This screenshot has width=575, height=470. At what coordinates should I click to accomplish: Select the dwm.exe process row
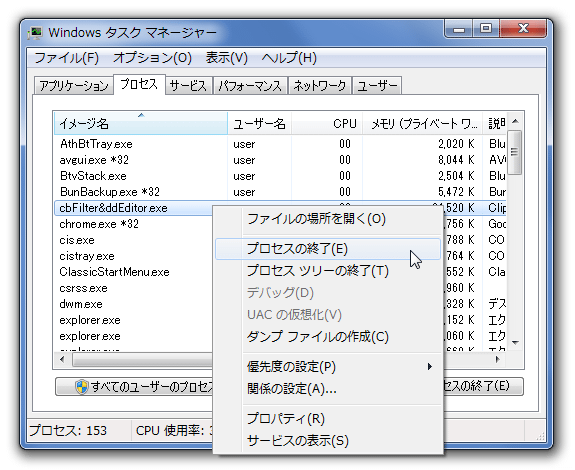[x=133, y=304]
